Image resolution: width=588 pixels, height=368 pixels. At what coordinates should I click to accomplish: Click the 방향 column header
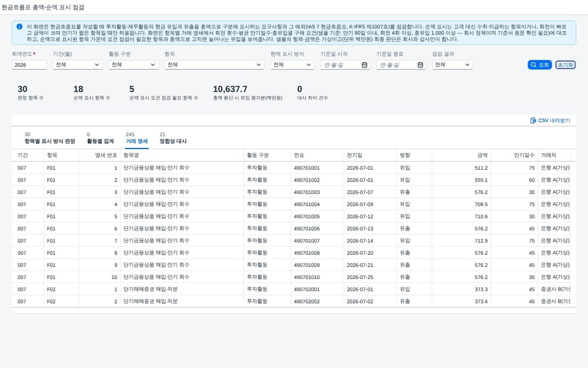click(414, 155)
